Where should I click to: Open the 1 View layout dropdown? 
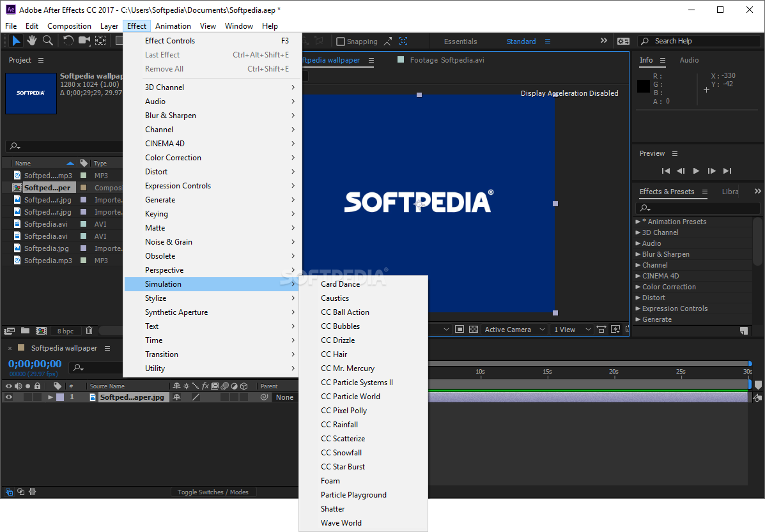tap(572, 330)
